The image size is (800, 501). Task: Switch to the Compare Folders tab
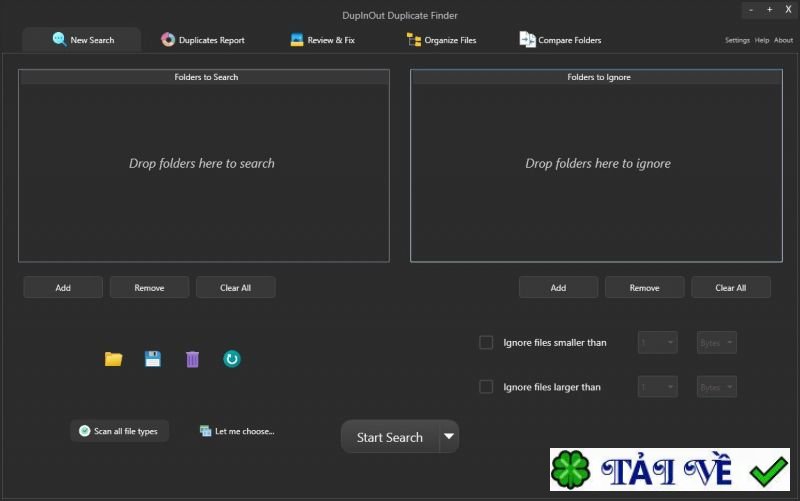pyautogui.click(x=561, y=40)
